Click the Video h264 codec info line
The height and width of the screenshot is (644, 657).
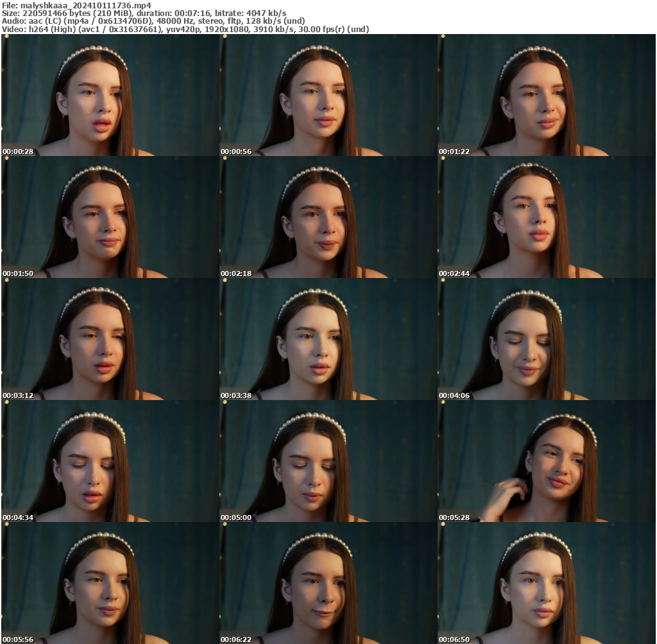(185, 30)
